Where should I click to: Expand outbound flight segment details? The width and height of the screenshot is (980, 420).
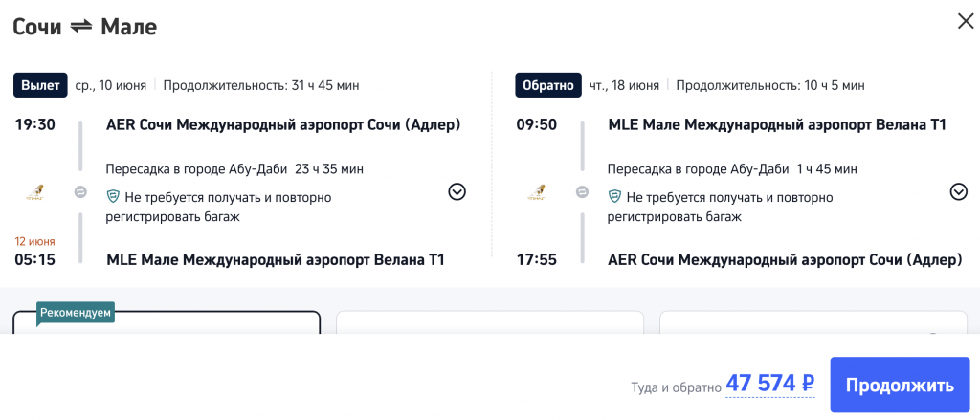(457, 192)
